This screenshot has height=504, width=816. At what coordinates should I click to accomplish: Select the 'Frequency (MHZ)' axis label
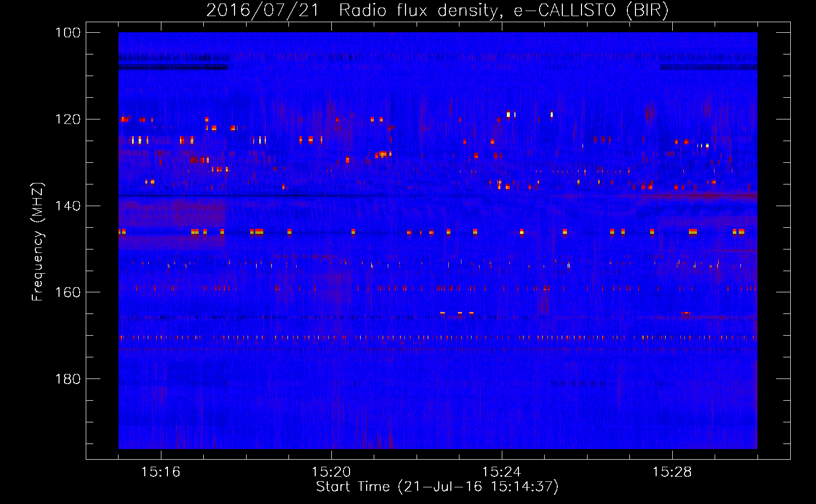(x=38, y=242)
